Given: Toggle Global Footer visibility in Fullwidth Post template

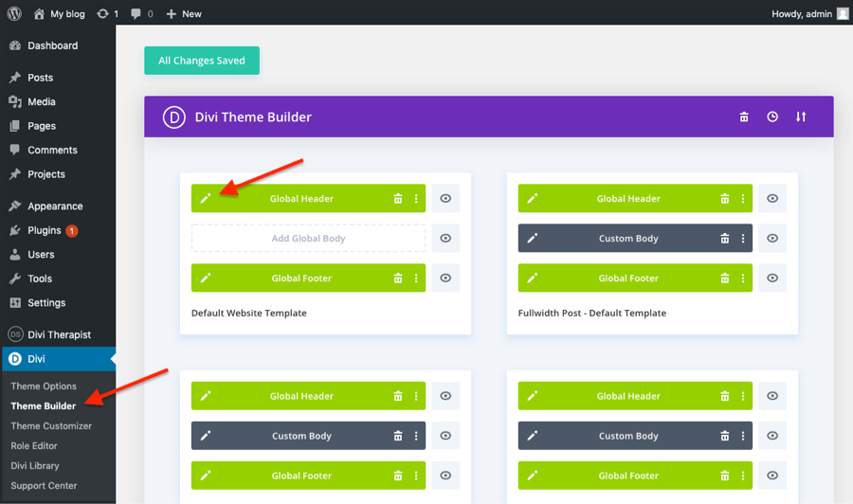Looking at the screenshot, I should pyautogui.click(x=772, y=278).
